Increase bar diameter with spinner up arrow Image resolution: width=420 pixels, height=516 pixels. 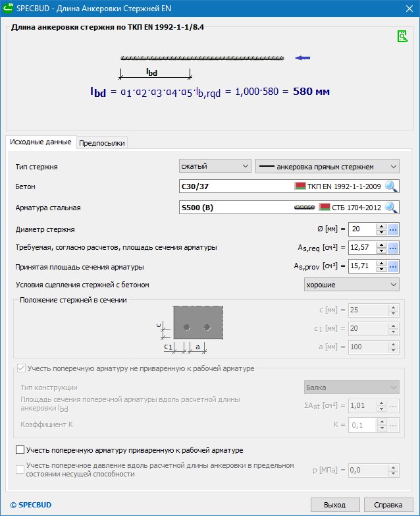381,226
